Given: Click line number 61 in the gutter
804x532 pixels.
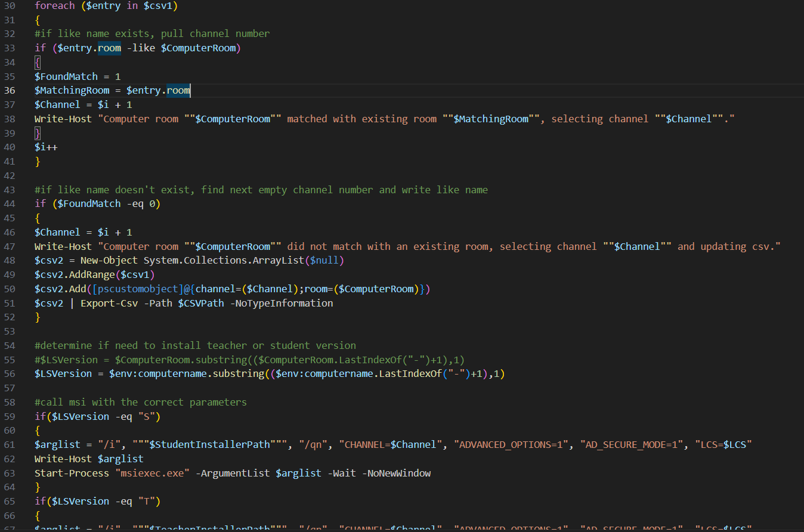Looking at the screenshot, I should click(x=9, y=445).
